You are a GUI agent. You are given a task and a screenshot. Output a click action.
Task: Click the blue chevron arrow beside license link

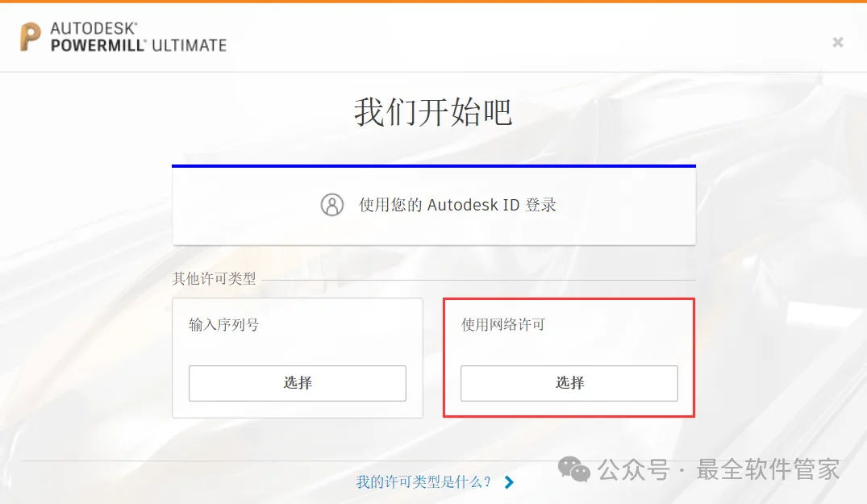[509, 482]
